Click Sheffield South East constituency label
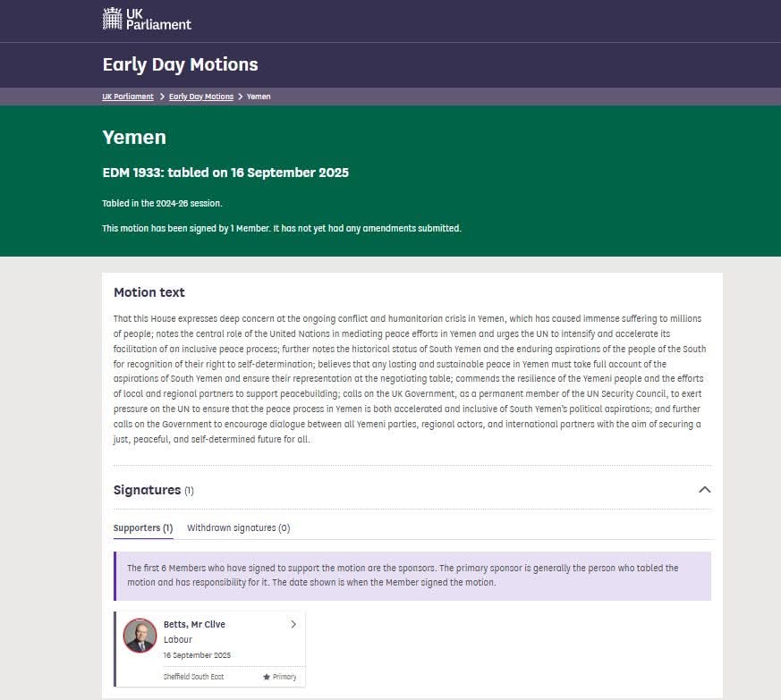781x700 pixels. click(193, 677)
